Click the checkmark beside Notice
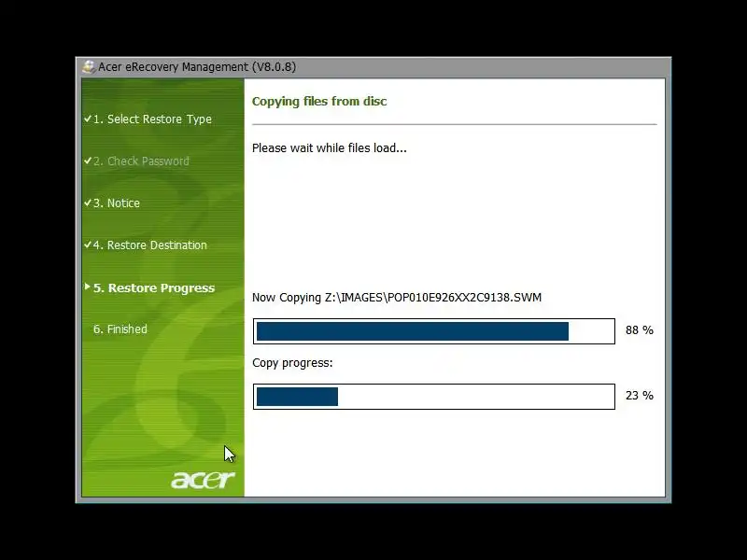This screenshot has height=560, width=747. (x=88, y=203)
